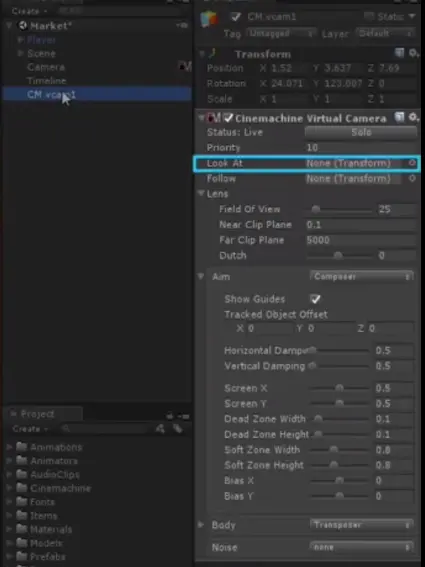Viewport: 425px width, 567px height.
Task: Select the Prefabs folder
Action: coord(48,557)
